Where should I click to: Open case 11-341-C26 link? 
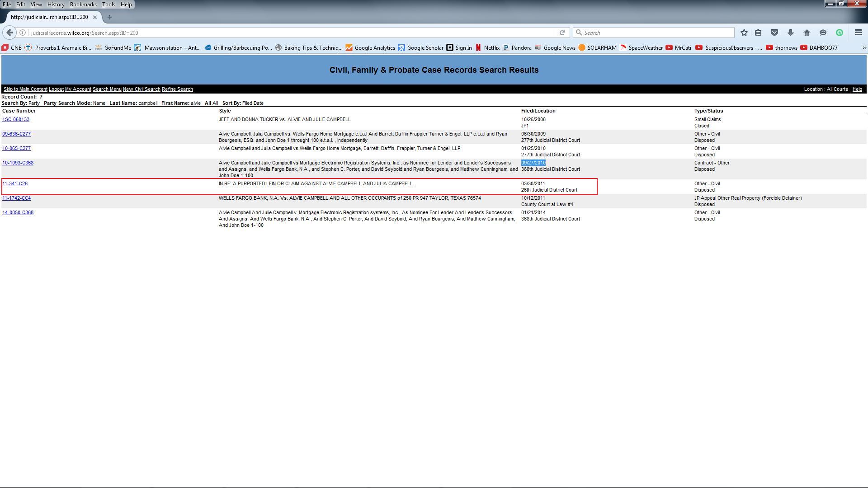click(15, 184)
